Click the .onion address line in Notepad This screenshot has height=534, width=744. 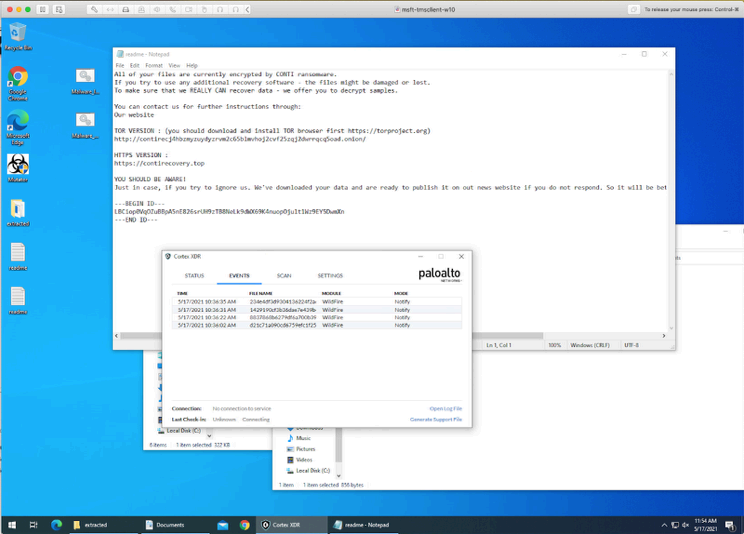coord(240,139)
